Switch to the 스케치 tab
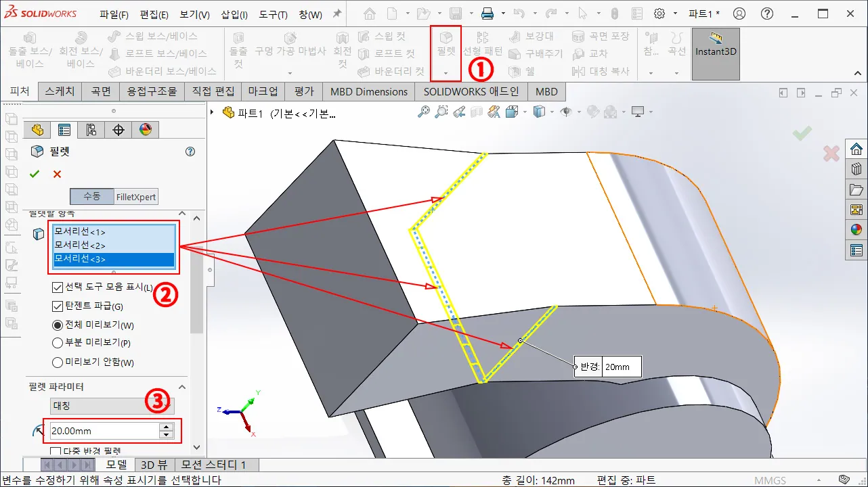Screen dimensions: 868x487 60,91
